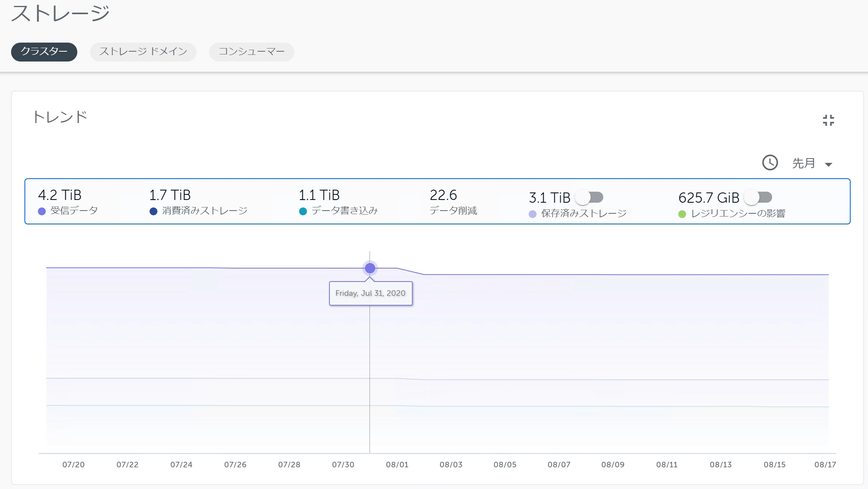Switch to the クラスター tab

click(44, 52)
